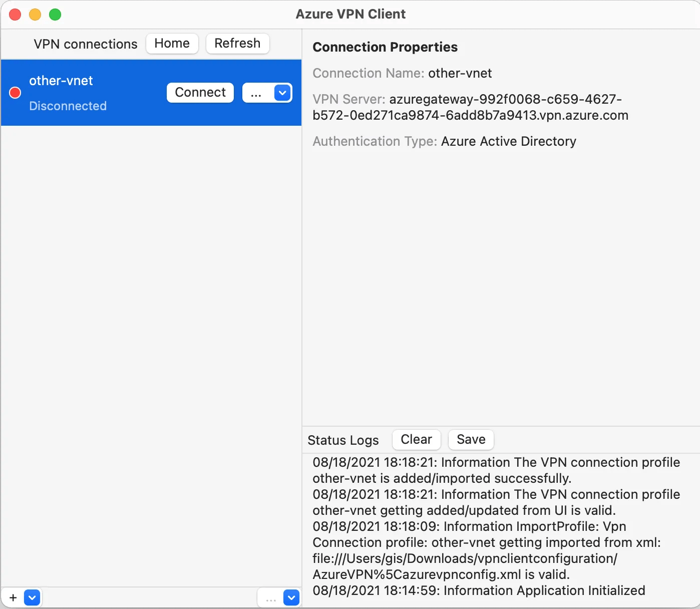Image resolution: width=700 pixels, height=609 pixels.
Task: Click the Status Logs label
Action: coord(343,440)
